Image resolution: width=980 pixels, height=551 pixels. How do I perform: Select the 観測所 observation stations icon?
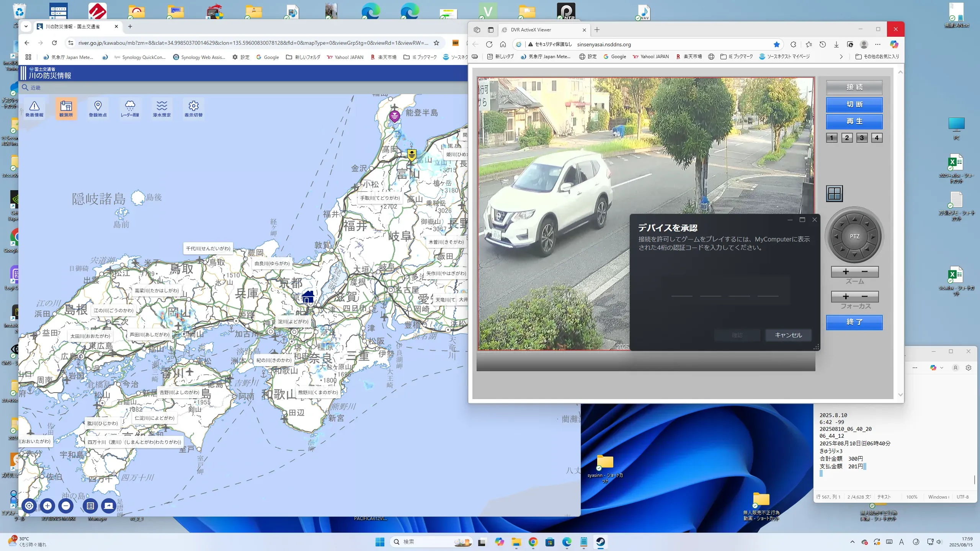coord(66,108)
